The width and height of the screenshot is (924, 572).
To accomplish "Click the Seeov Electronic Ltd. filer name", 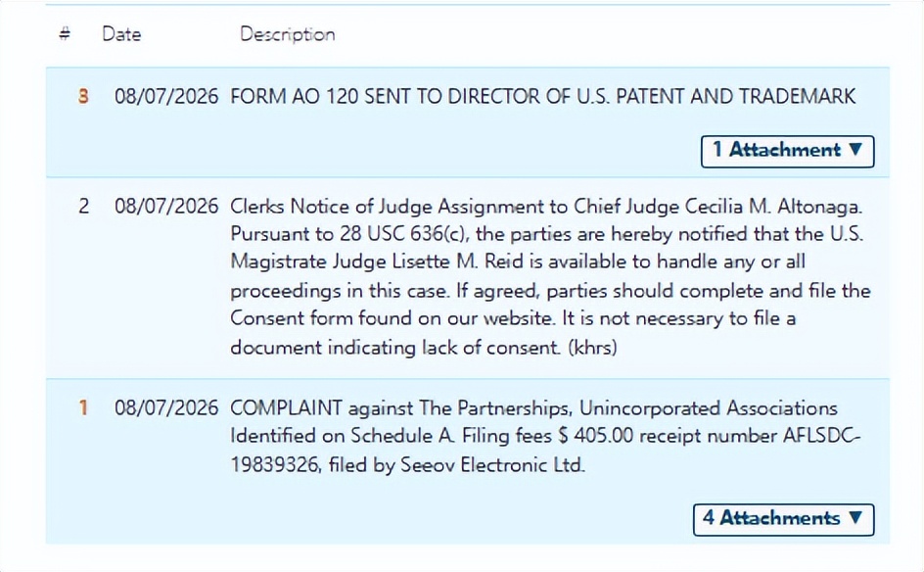I will click(x=492, y=464).
